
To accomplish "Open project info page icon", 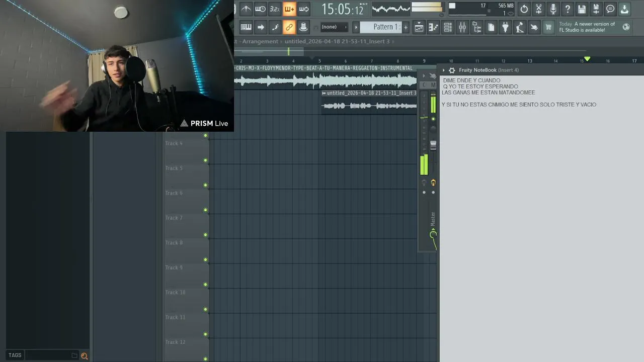I will [491, 27].
